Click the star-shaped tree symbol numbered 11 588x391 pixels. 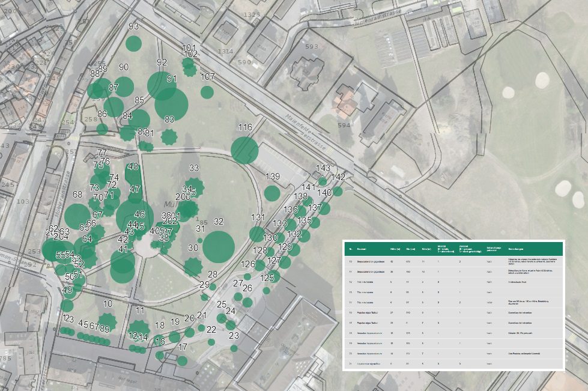click(139, 331)
